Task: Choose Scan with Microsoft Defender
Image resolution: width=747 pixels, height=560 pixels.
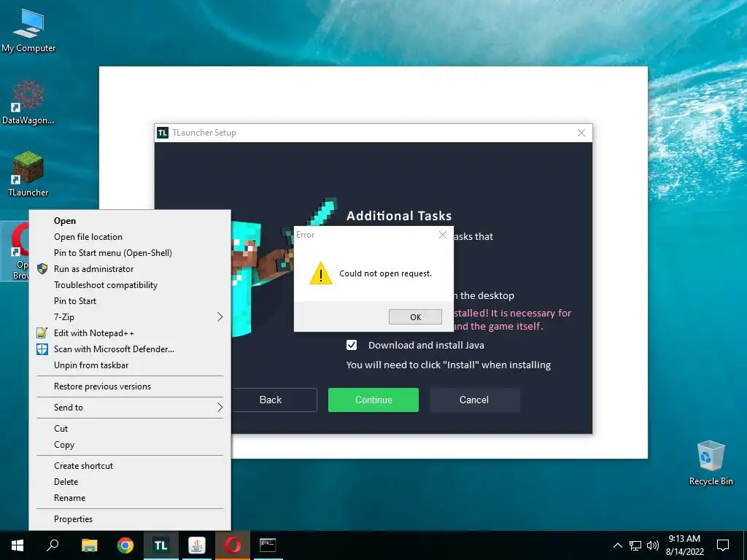Action: (x=130, y=349)
